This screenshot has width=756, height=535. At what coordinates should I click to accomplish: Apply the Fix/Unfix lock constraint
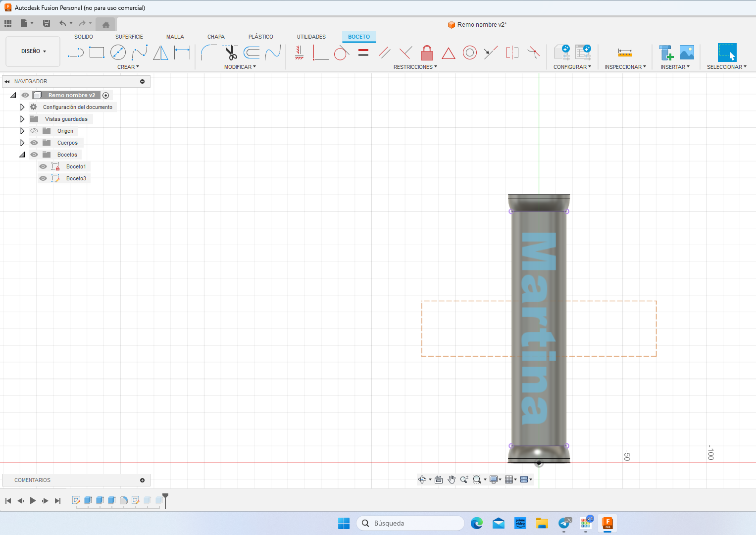coord(427,53)
